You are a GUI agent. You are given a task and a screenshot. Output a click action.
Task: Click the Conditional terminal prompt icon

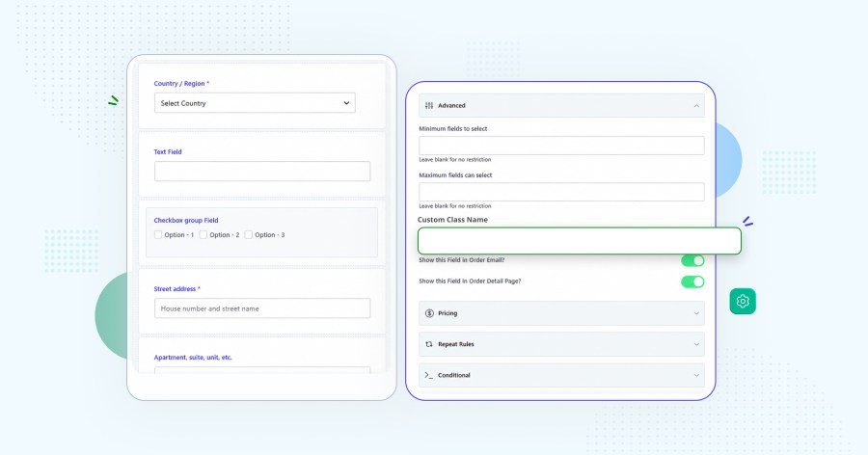click(x=429, y=375)
